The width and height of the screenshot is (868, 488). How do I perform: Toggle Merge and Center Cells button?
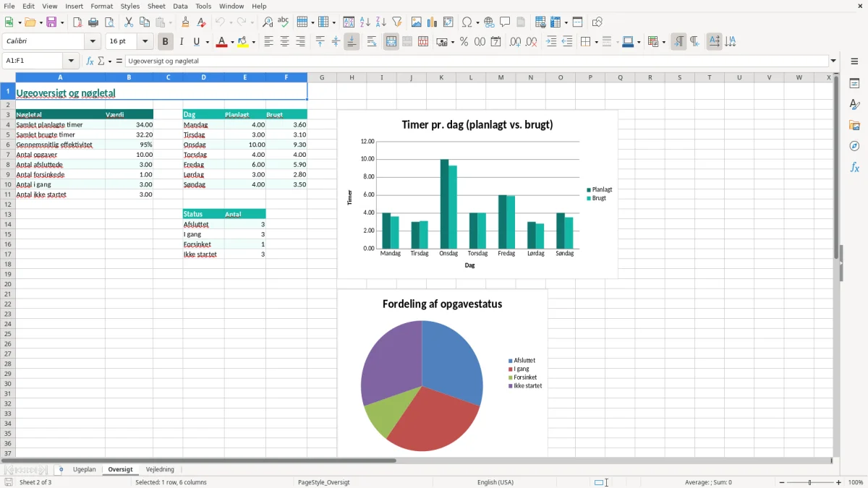pyautogui.click(x=391, y=42)
